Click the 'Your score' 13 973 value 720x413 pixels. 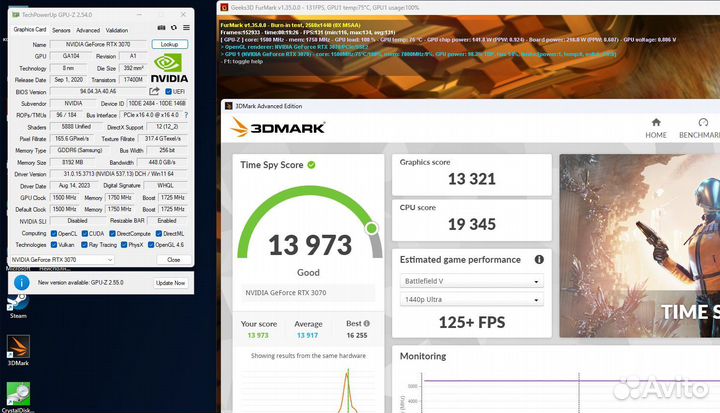258,335
